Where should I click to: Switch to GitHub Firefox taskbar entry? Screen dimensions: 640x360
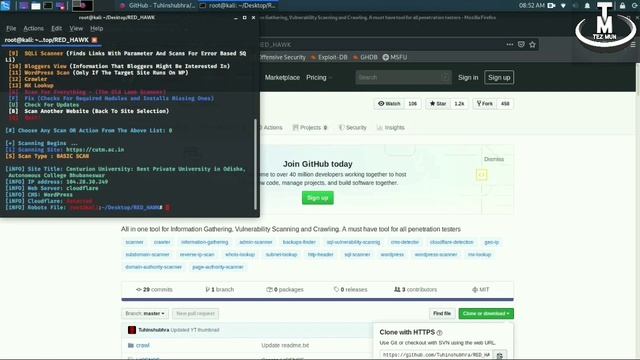[158, 6]
